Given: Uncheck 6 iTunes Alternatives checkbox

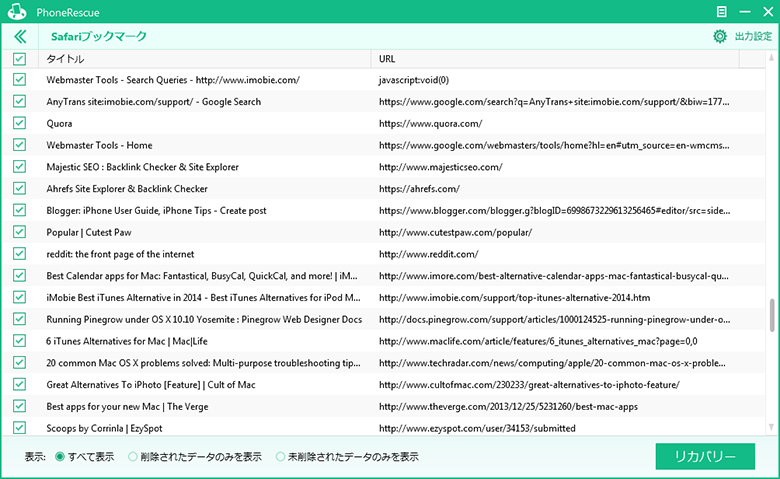Looking at the screenshot, I should click(19, 341).
